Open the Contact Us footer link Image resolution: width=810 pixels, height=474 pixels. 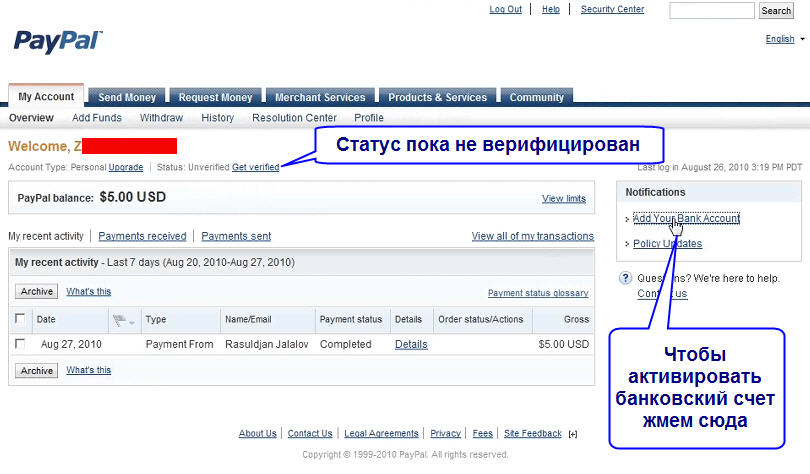(x=310, y=433)
